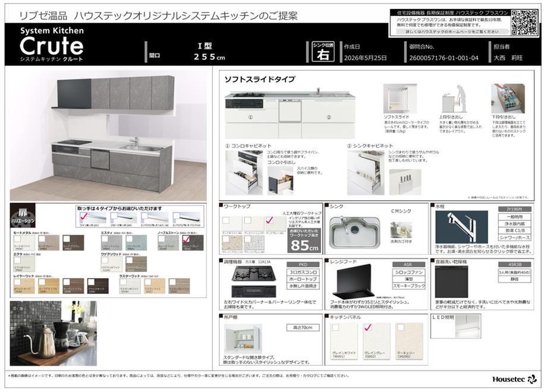
Task: Click the 扉バリエーション badge
Action: coord(23,216)
